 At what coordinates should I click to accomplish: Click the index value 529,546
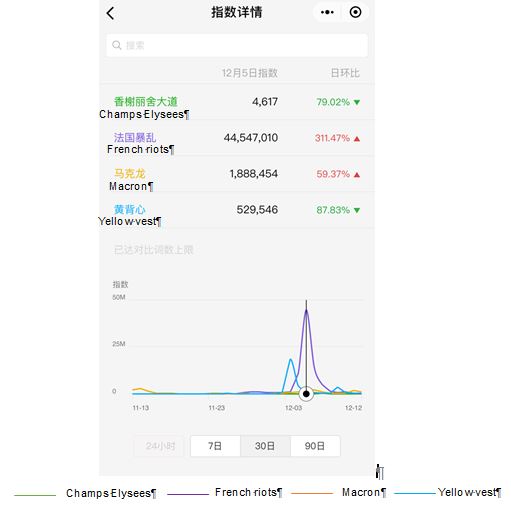[257, 210]
